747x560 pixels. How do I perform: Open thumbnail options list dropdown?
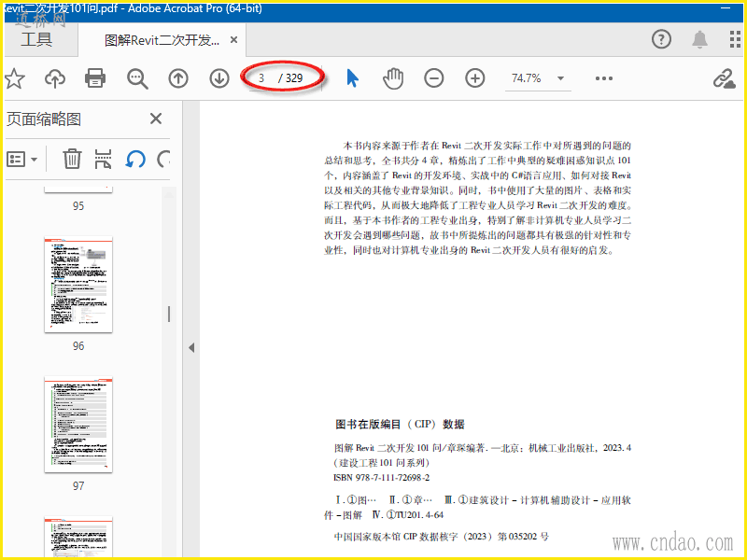pyautogui.click(x=21, y=159)
